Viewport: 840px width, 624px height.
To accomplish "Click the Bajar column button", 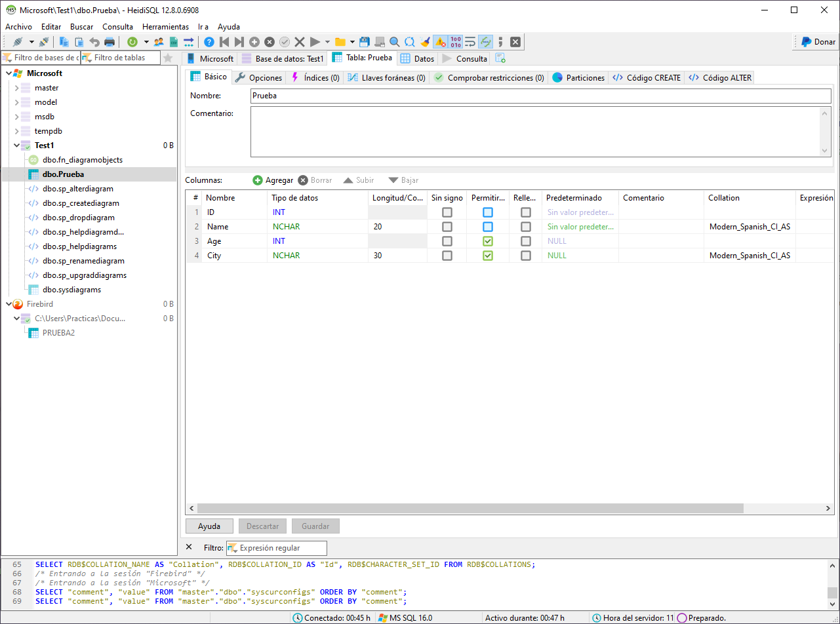I will click(x=403, y=180).
